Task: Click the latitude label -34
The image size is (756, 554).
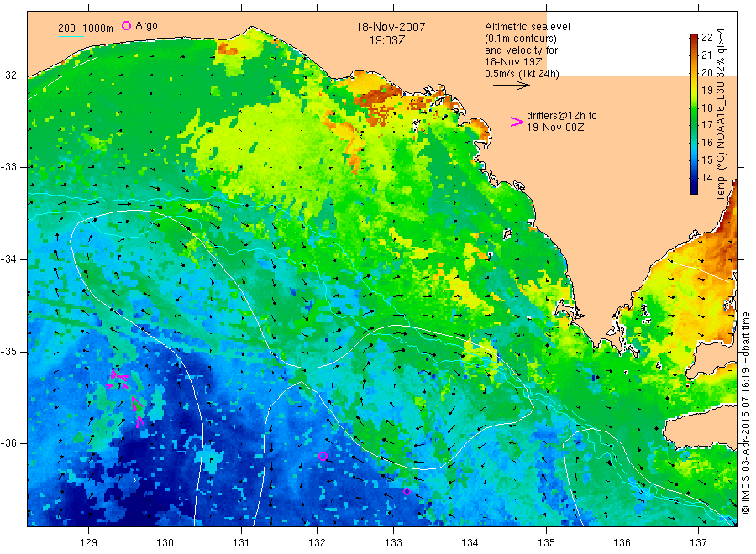Action: pyautogui.click(x=8, y=259)
